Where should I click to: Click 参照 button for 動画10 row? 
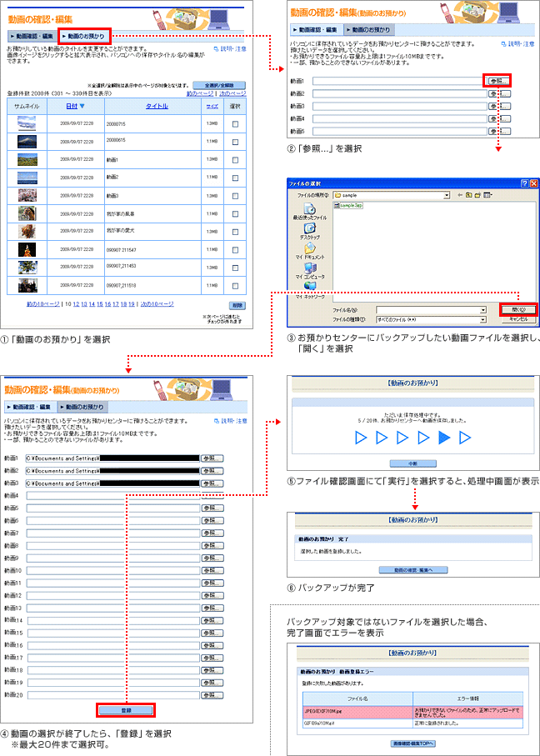212,570
